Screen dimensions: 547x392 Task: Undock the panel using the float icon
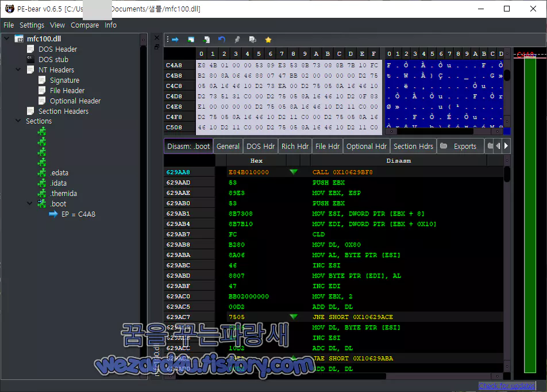click(x=157, y=47)
